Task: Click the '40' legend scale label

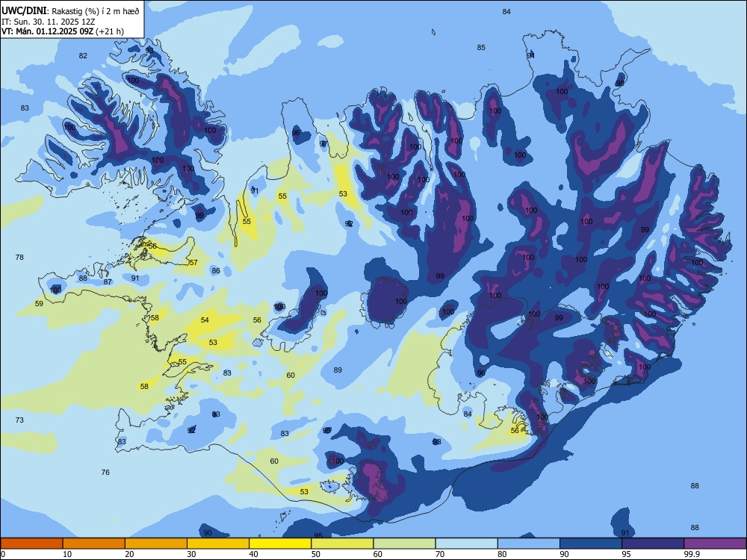Action: tap(253, 554)
